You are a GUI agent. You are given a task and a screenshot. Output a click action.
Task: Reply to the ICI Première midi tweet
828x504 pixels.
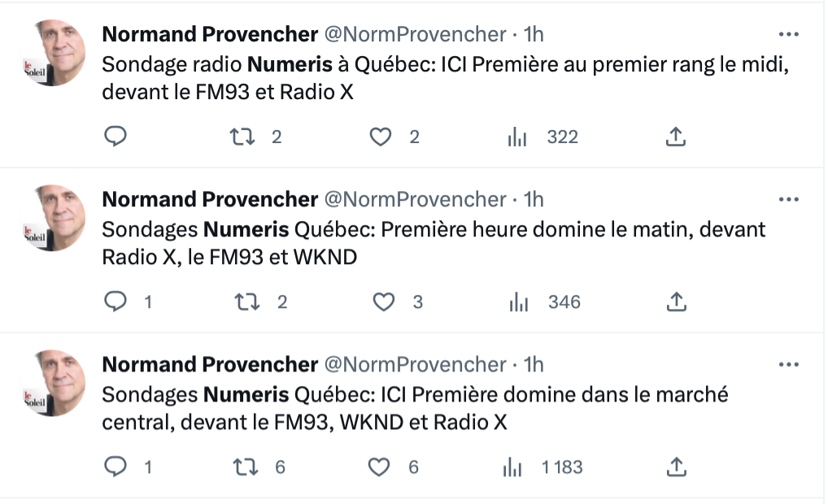pos(115,136)
